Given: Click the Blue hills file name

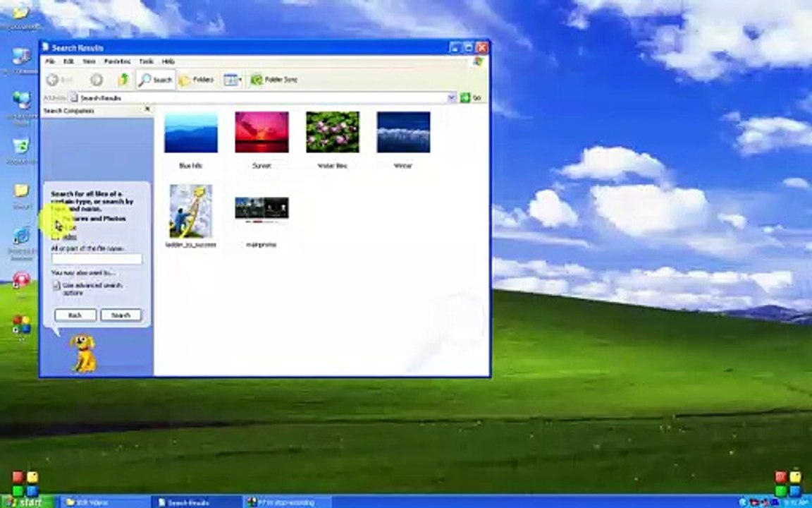Looking at the screenshot, I should [x=190, y=166].
